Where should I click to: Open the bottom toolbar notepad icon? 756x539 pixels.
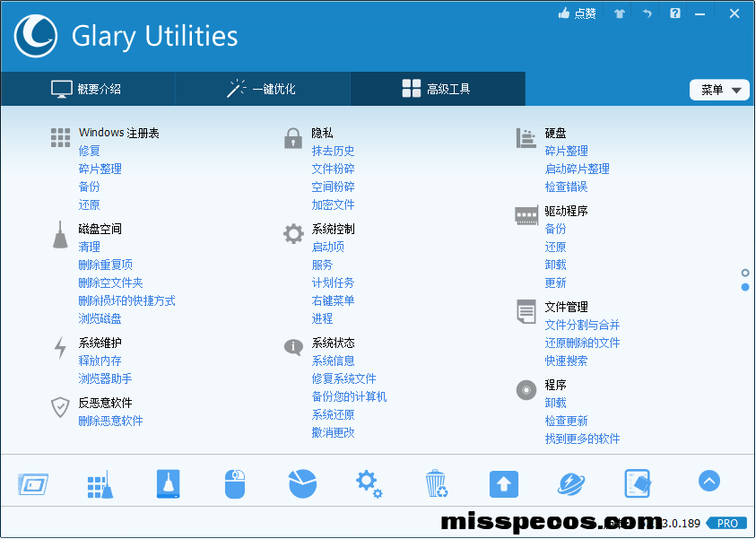[x=638, y=483]
